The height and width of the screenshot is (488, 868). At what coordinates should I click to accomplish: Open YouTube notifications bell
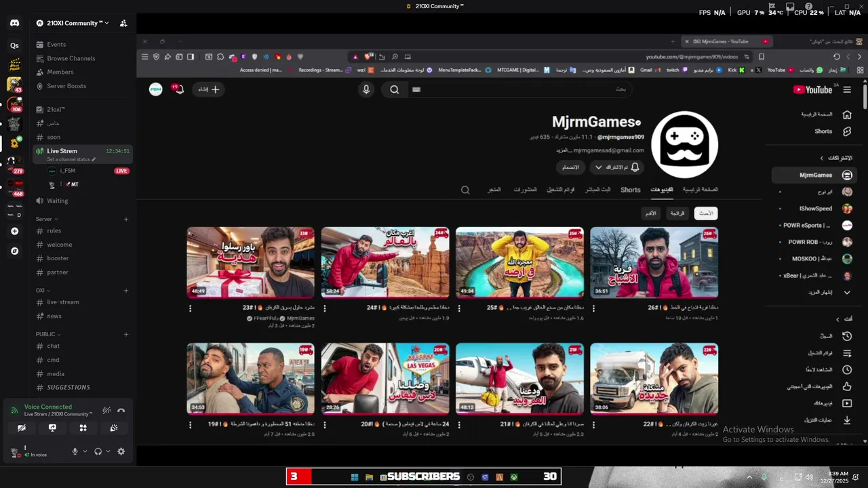(x=179, y=89)
